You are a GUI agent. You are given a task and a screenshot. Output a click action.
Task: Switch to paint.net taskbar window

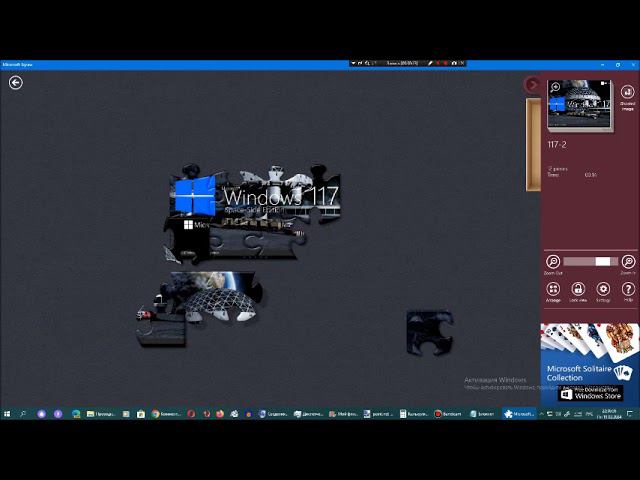tap(378, 414)
